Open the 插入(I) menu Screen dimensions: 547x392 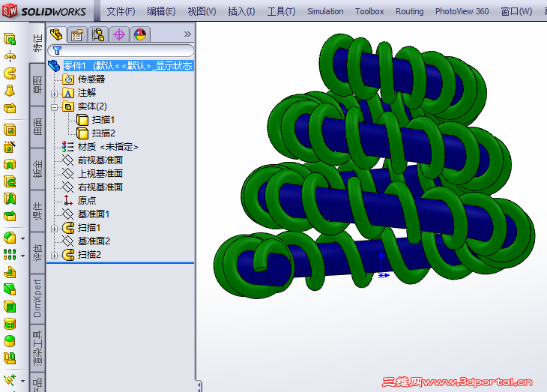(241, 11)
